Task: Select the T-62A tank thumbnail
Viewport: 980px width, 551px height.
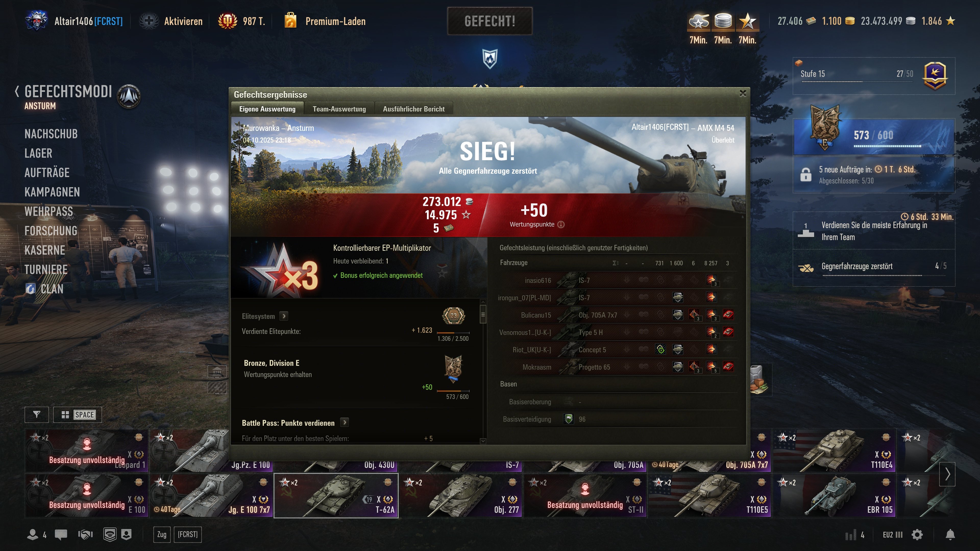Action: 336,495
